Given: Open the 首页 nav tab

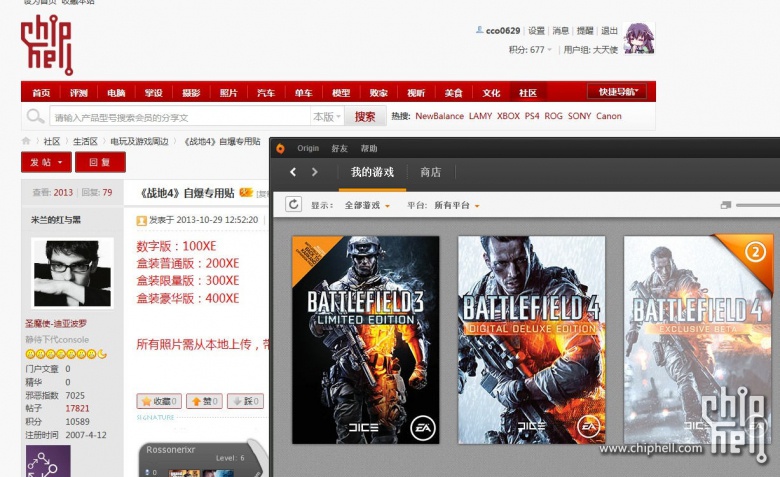Looking at the screenshot, I should [41, 93].
